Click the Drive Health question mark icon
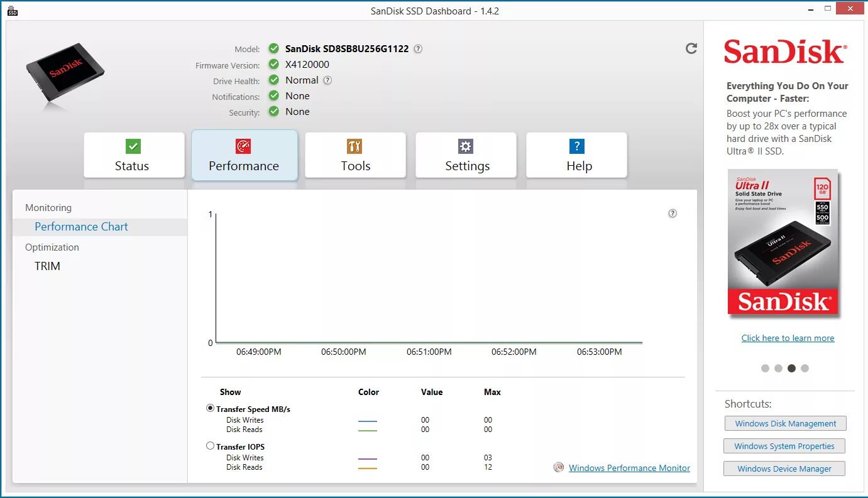The width and height of the screenshot is (868, 498). [327, 80]
